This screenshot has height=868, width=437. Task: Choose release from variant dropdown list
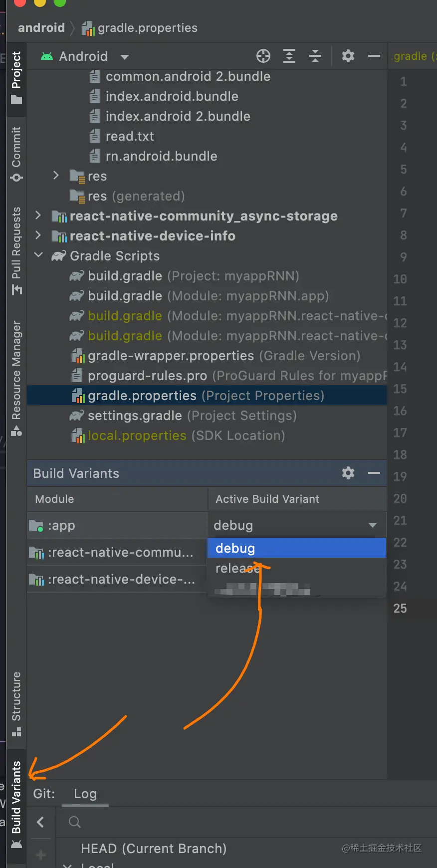(x=297, y=568)
